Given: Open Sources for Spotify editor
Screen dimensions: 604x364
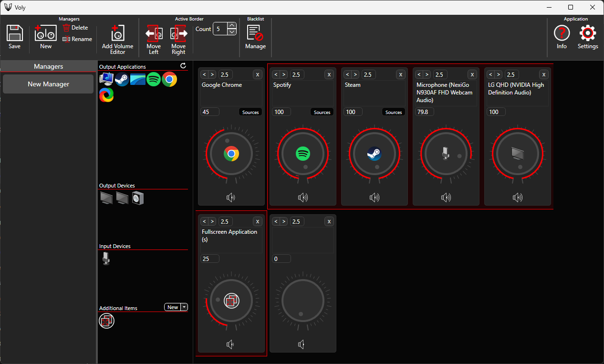Looking at the screenshot, I should tap(322, 112).
